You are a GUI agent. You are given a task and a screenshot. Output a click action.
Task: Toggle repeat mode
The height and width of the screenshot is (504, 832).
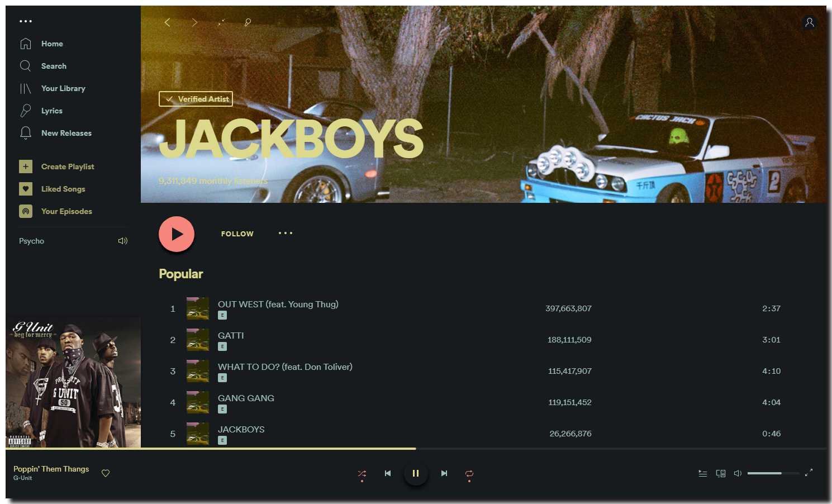[469, 473]
